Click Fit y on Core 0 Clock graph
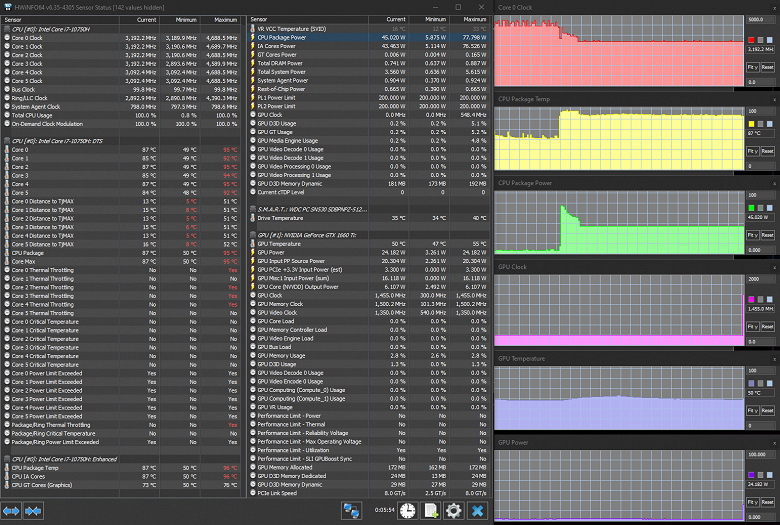Viewport: 780px width, 525px height. pos(752,67)
